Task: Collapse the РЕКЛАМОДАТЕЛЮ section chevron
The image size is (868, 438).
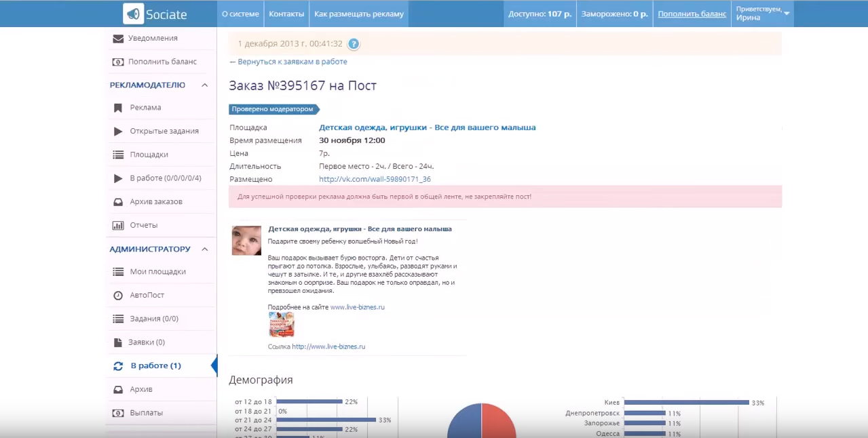Action: 204,85
